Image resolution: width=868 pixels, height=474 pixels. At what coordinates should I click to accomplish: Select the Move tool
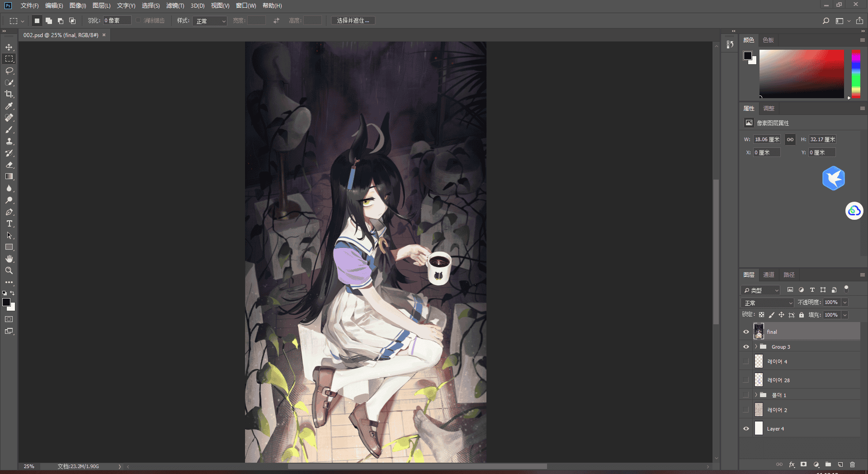pyautogui.click(x=9, y=47)
